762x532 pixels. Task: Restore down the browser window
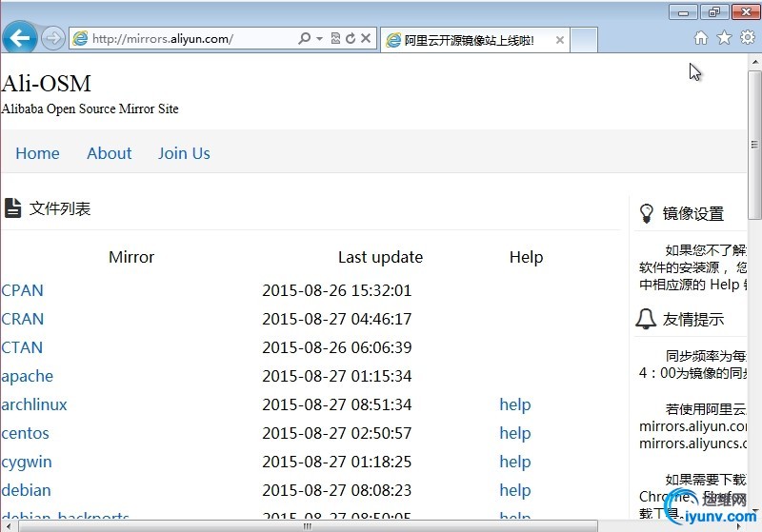click(x=713, y=11)
